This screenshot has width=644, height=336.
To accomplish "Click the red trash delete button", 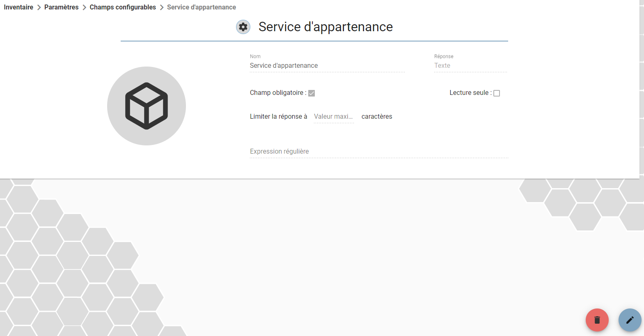I will click(597, 320).
